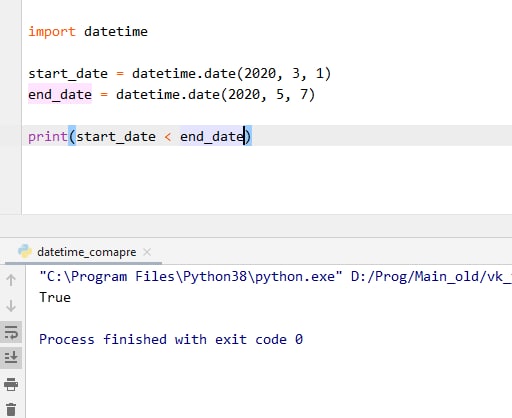Select the datetime_comapre run tab
512x418 pixels.
click(x=83, y=252)
